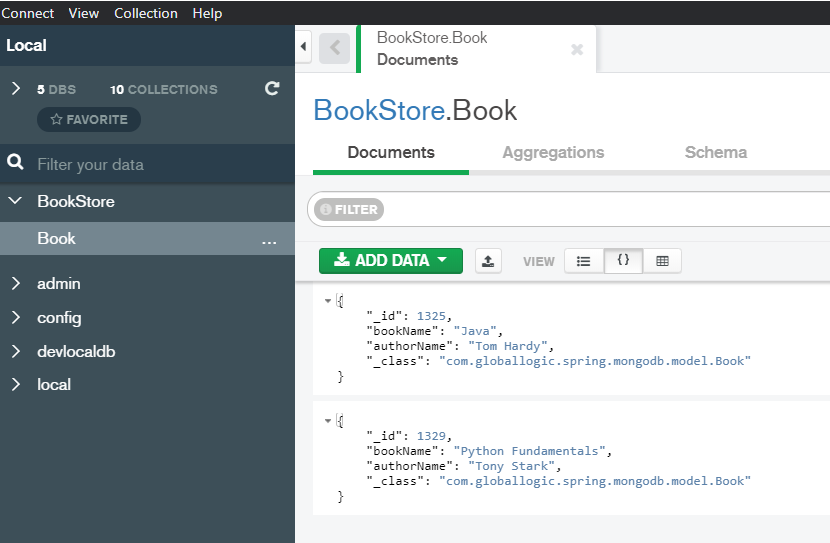
Task: Switch to the Aggregations tab
Action: pos(553,152)
